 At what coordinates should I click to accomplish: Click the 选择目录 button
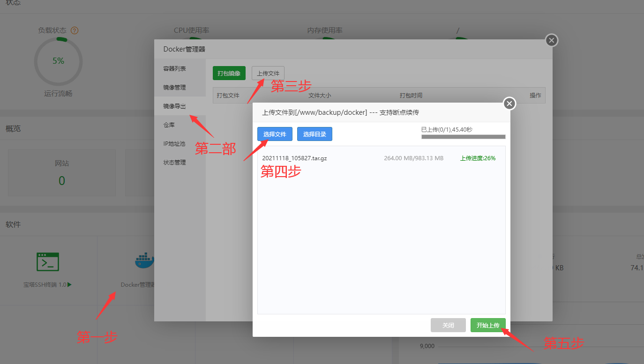click(x=315, y=134)
